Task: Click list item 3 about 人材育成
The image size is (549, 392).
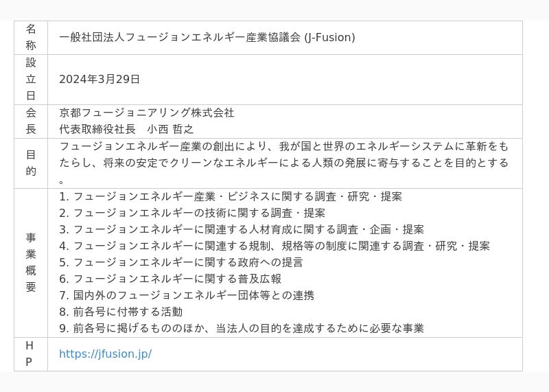Action: coord(242,229)
